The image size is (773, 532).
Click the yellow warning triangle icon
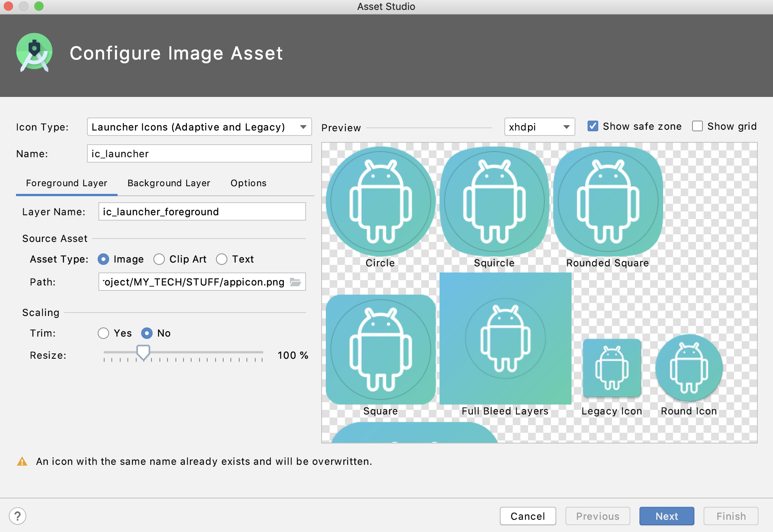pos(22,461)
